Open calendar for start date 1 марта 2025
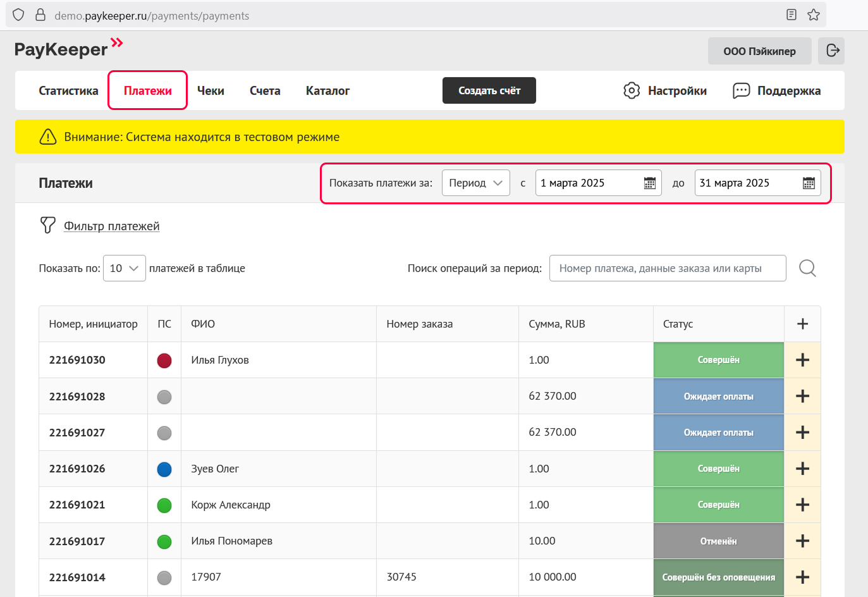The width and height of the screenshot is (868, 597). click(x=649, y=183)
